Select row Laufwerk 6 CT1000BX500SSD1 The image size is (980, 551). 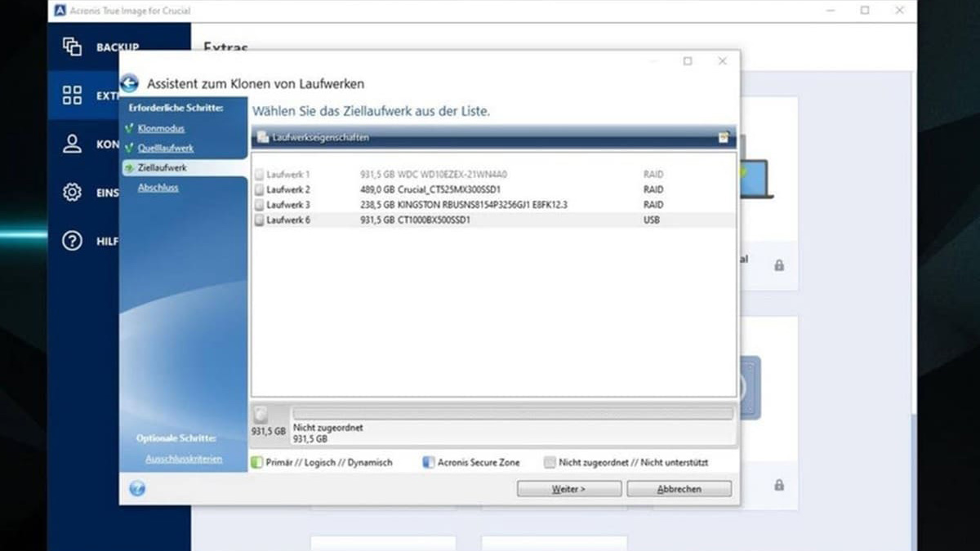pos(494,220)
